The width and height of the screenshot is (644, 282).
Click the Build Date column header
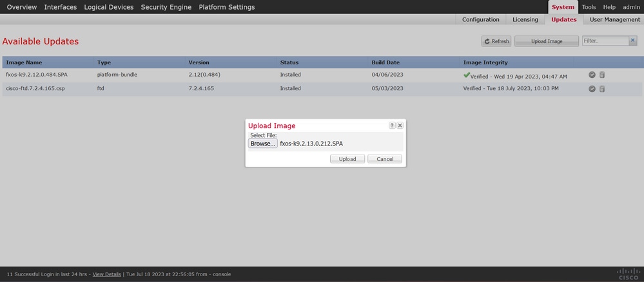point(385,62)
